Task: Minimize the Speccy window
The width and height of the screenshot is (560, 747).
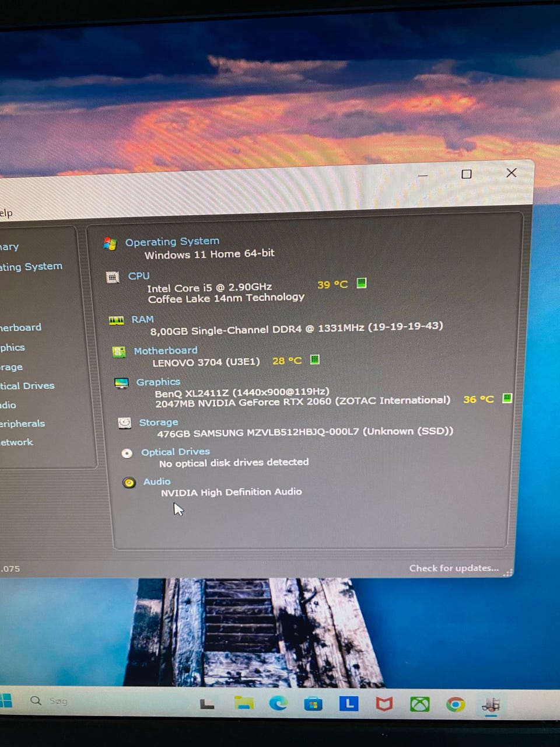Action: tap(423, 174)
